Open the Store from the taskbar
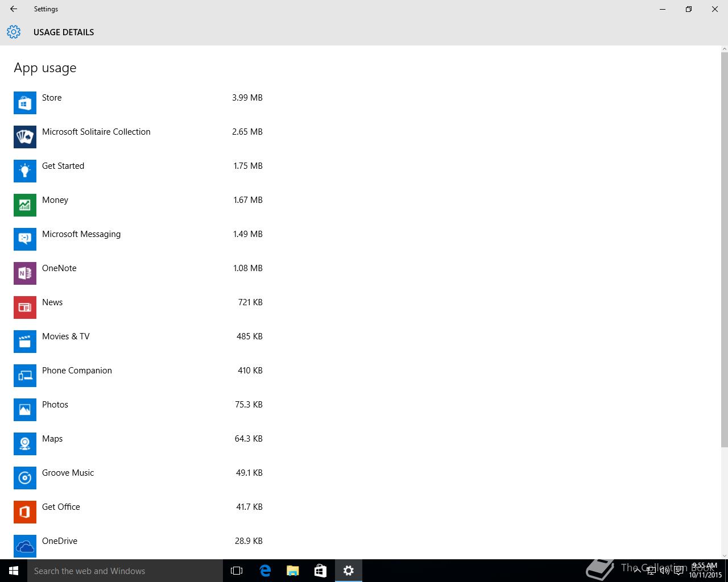728x582 pixels. point(321,571)
